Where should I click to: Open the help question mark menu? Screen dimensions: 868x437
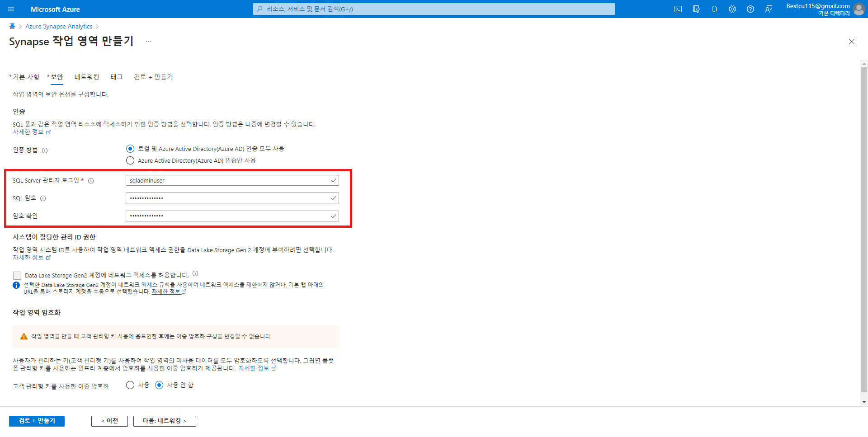[750, 9]
